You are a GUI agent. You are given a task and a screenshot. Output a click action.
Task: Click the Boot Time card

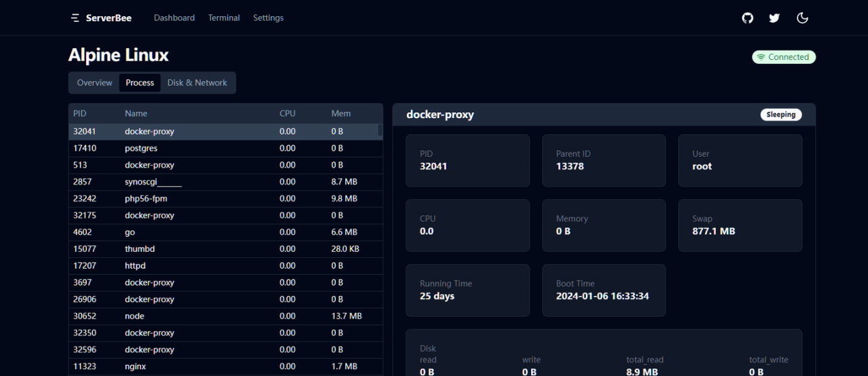pos(604,290)
